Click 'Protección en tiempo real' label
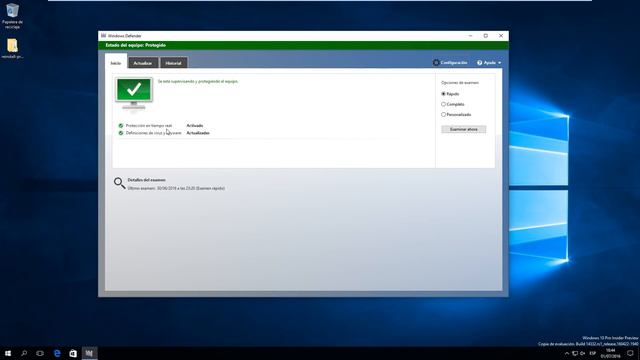 tap(149, 126)
